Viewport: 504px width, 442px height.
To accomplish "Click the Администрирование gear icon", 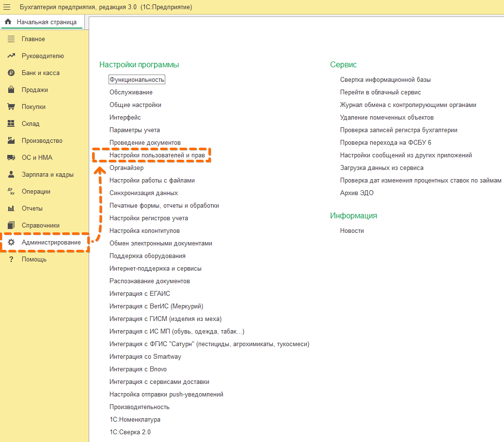I will coord(11,243).
